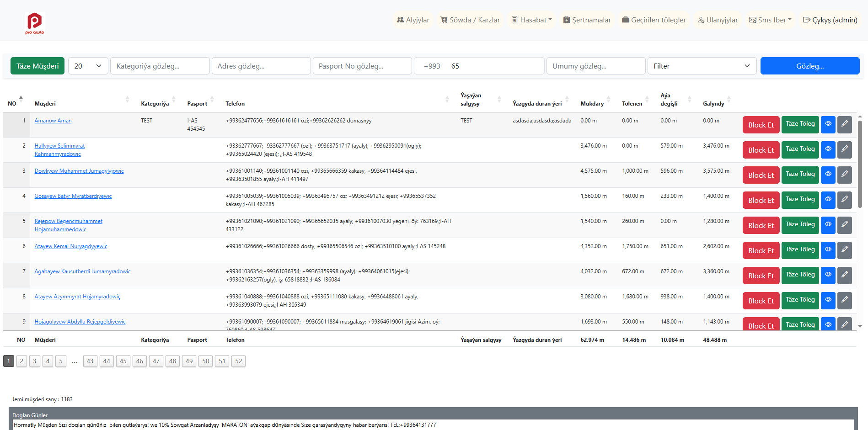The image size is (868, 430).
Task: Click the eye view icon in row 3
Action: 828,175
